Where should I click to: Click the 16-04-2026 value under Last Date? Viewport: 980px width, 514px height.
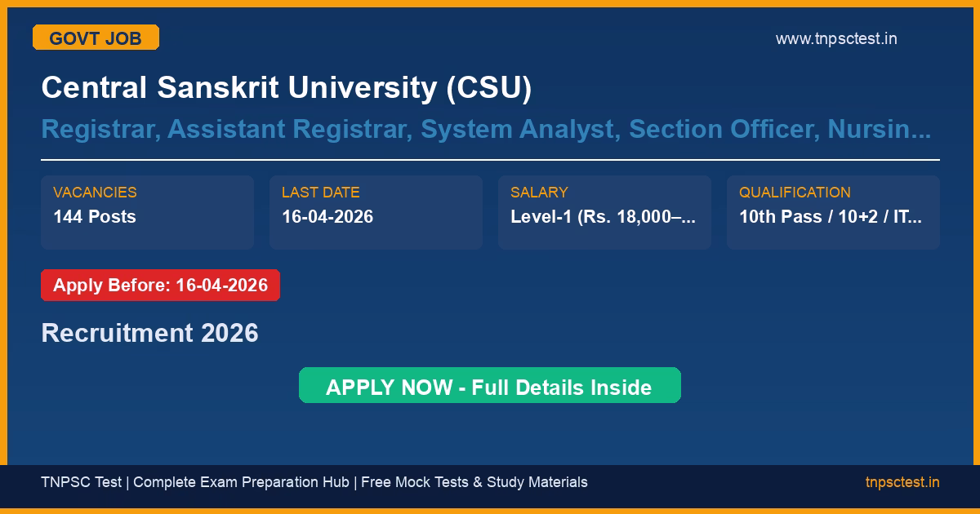tap(327, 217)
